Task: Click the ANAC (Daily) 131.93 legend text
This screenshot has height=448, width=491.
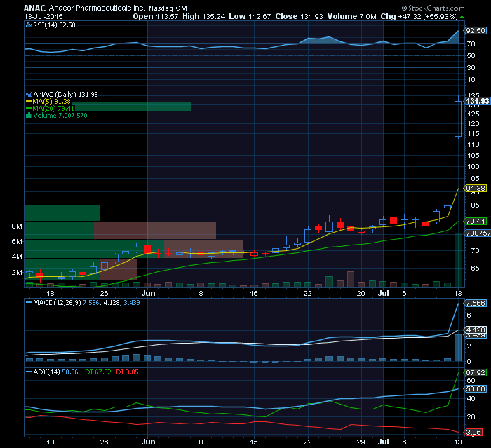Action: 65,95
